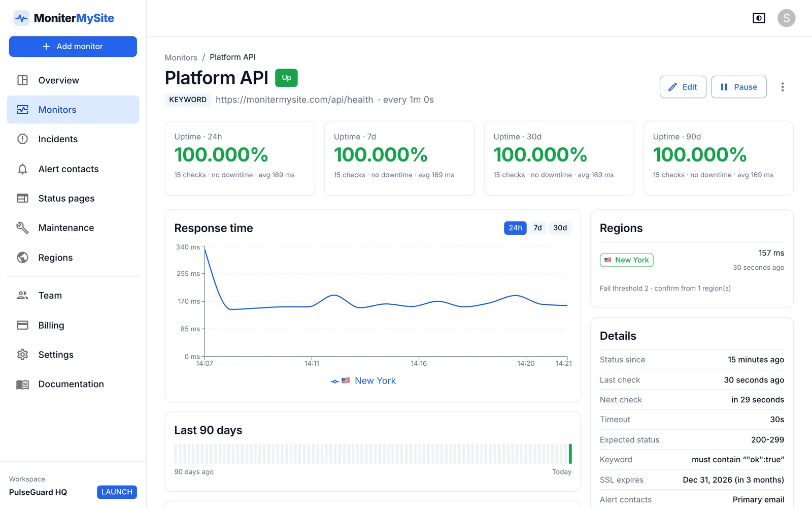Click the pause bars icon

[x=724, y=87]
